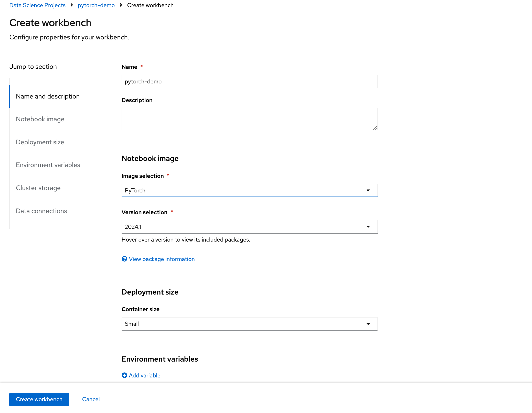Click the 'Configure properties for your workbench' subtitle
The image size is (532, 413).
tap(69, 37)
